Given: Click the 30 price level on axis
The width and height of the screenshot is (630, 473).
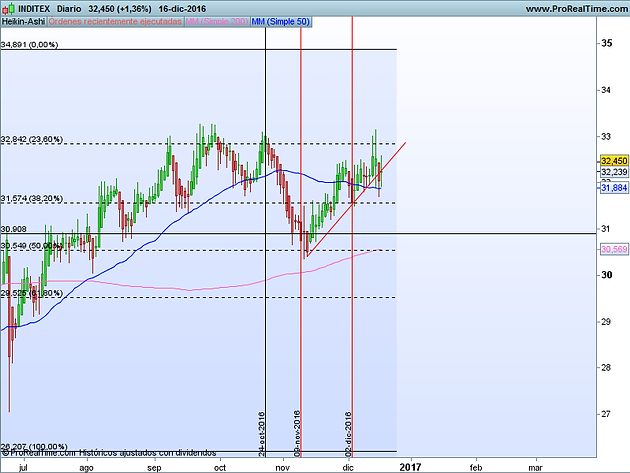Looking at the screenshot, I should click(607, 275).
